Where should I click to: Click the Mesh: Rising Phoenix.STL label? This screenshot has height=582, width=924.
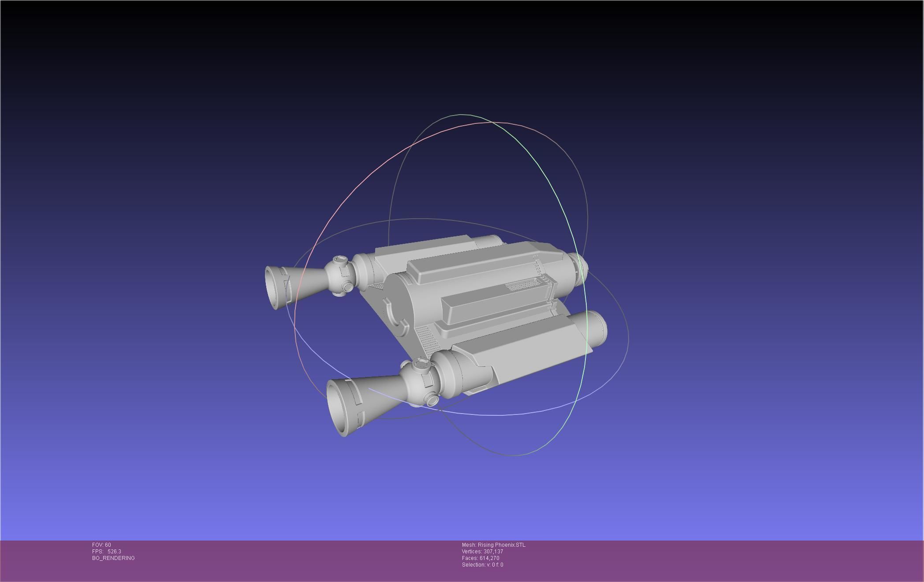click(x=494, y=545)
